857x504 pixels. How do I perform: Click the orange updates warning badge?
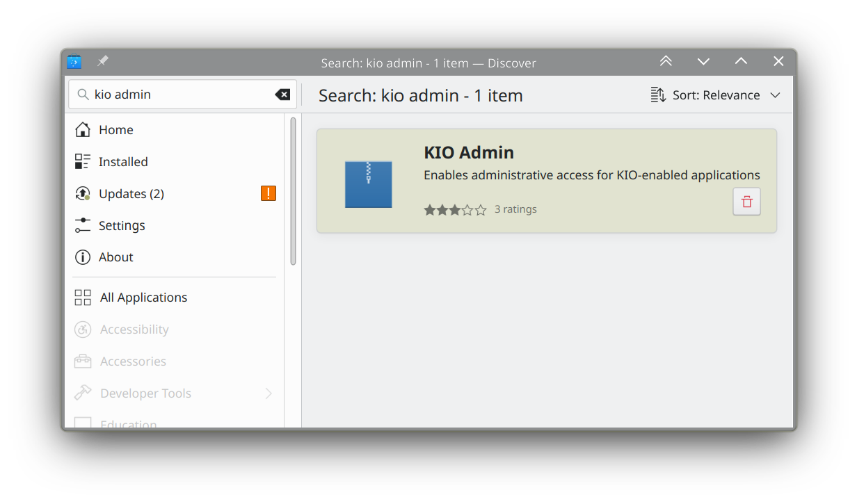pos(269,193)
